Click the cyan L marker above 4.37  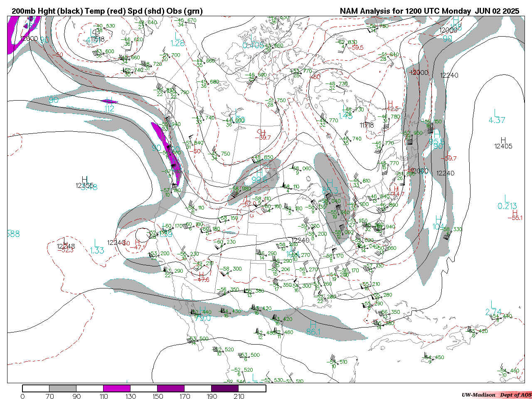click(496, 113)
